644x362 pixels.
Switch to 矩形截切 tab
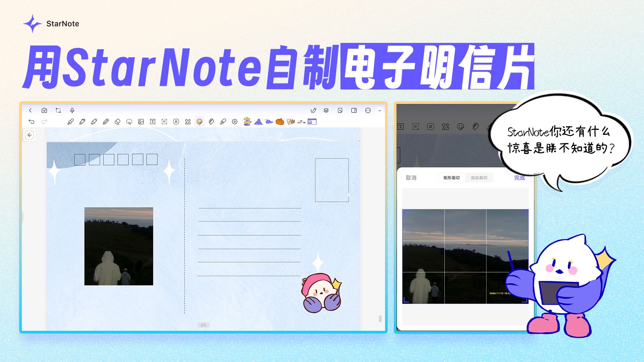[451, 178]
